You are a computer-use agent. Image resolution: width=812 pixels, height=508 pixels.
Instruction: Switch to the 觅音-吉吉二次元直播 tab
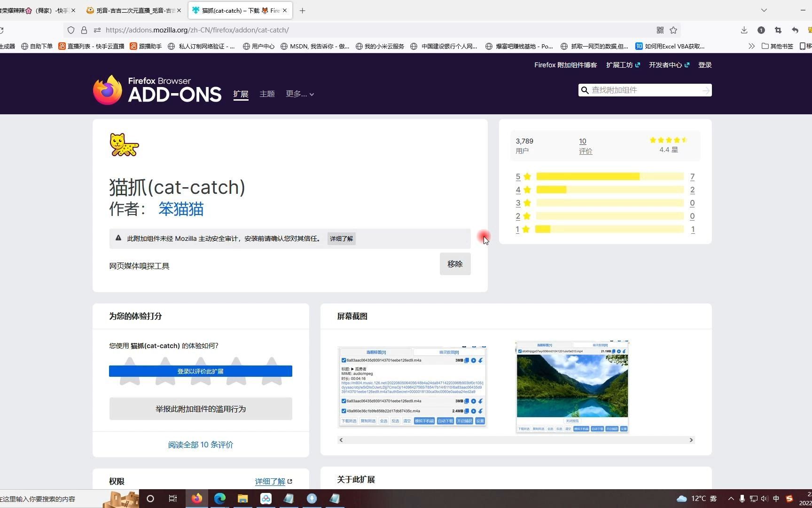[134, 10]
